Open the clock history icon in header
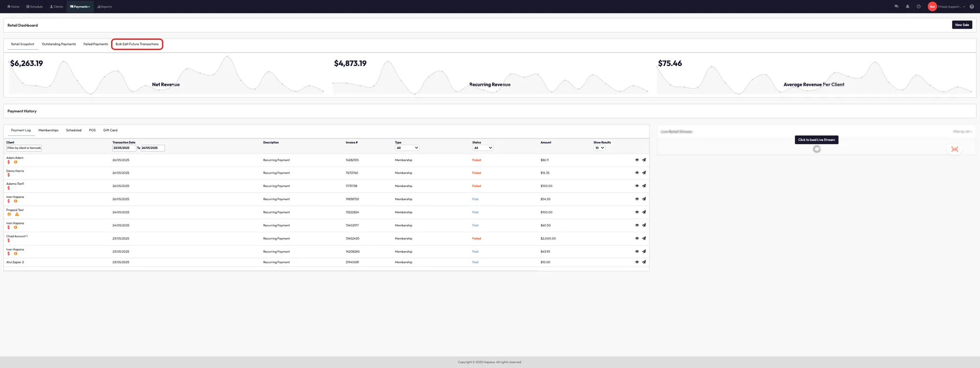 (x=918, y=7)
